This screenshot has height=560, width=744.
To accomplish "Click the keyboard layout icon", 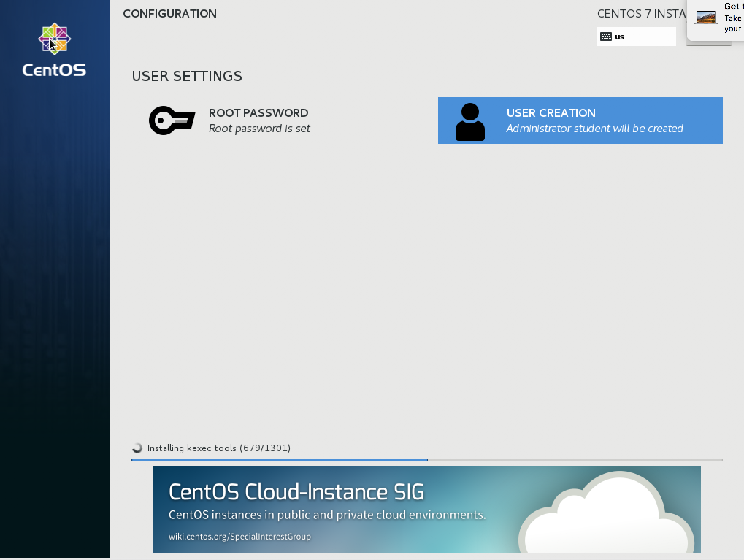I will click(606, 37).
